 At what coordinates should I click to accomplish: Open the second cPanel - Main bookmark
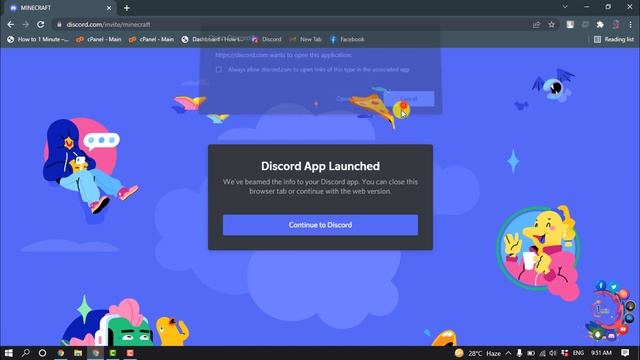[x=151, y=39]
